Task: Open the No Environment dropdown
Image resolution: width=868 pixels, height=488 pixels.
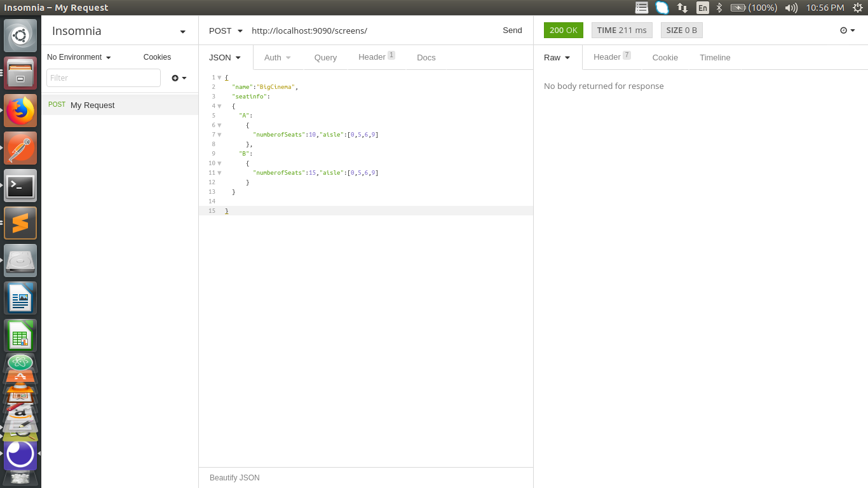Action: coord(78,57)
